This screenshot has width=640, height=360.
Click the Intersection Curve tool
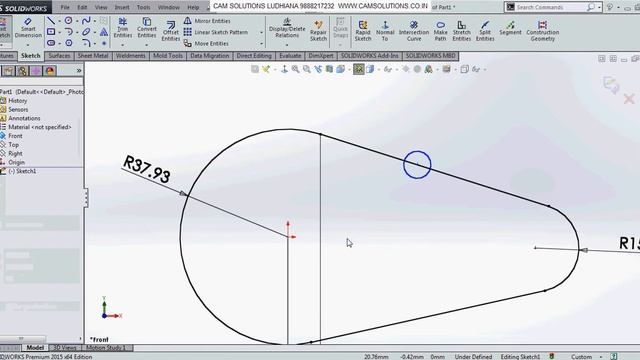pos(414,31)
